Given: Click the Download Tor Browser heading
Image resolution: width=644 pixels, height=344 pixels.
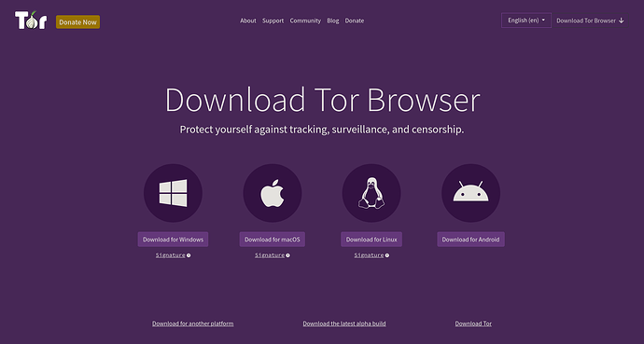Looking at the screenshot, I should pos(322,100).
